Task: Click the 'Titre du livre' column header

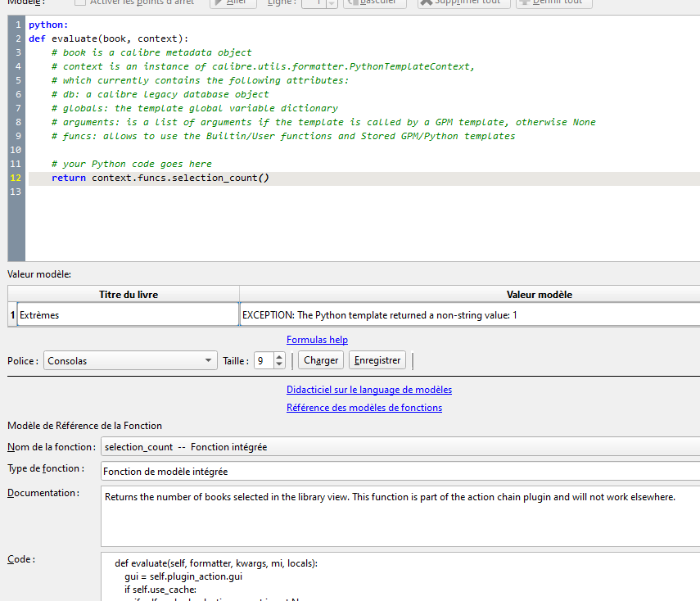Action: pyautogui.click(x=129, y=295)
